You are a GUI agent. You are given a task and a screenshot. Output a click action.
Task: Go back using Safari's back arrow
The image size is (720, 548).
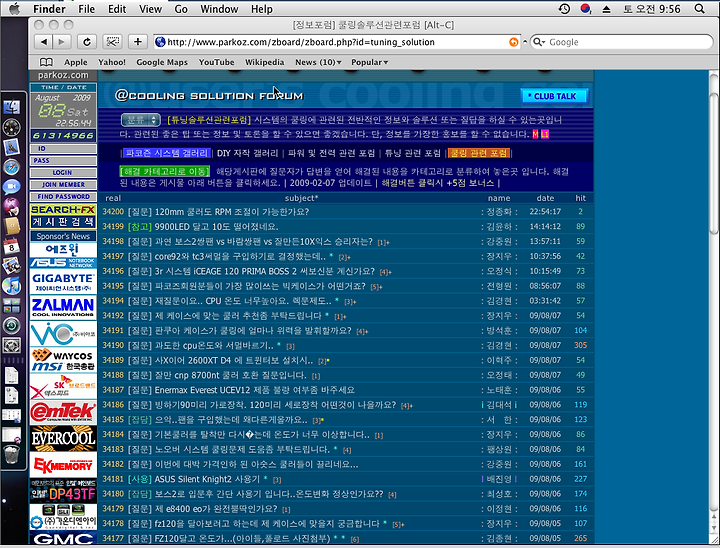pyautogui.click(x=44, y=42)
